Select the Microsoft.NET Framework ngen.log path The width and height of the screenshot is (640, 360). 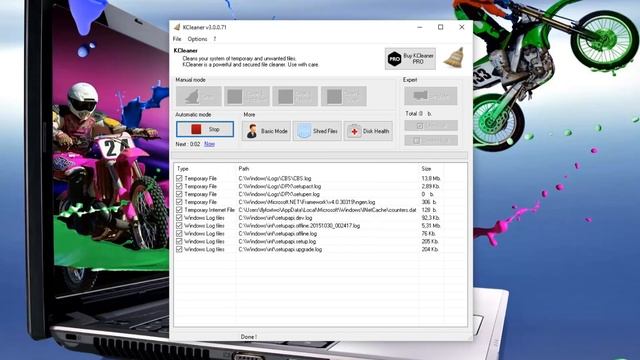click(307, 202)
